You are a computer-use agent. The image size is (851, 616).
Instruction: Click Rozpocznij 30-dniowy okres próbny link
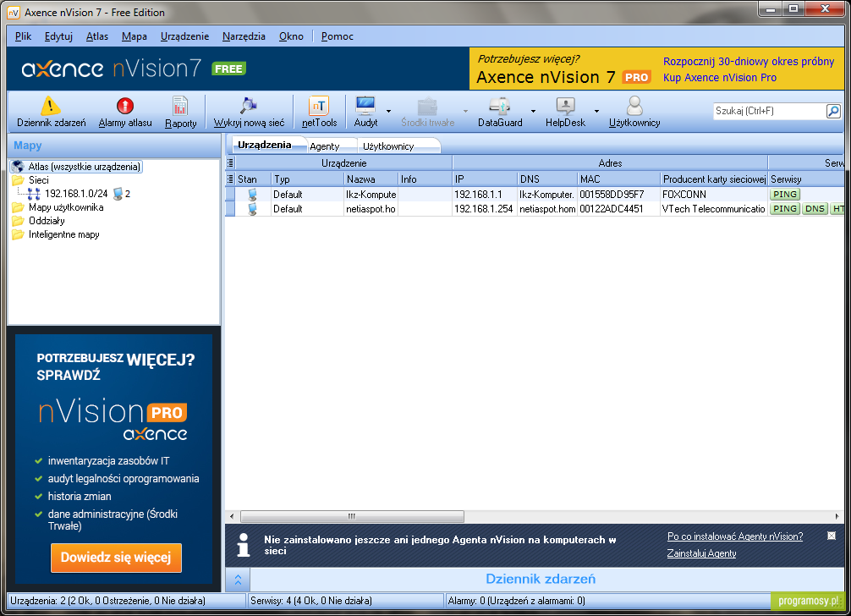coord(749,61)
